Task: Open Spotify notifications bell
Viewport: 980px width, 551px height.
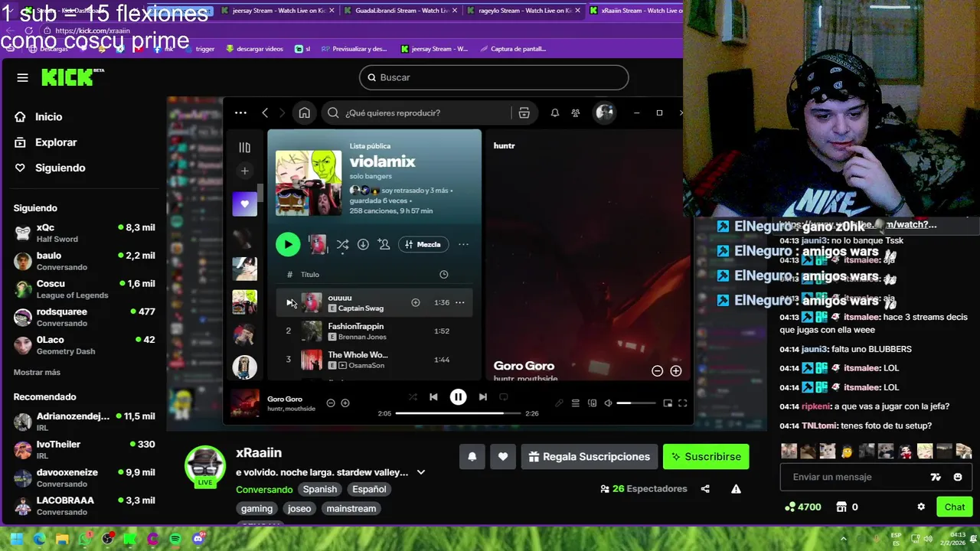Action: (554, 112)
